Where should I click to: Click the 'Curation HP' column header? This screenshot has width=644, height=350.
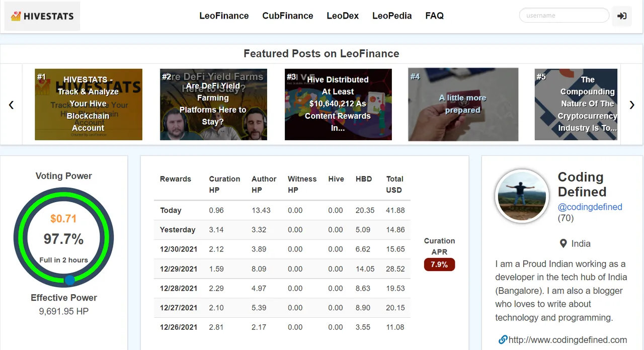[x=224, y=184]
